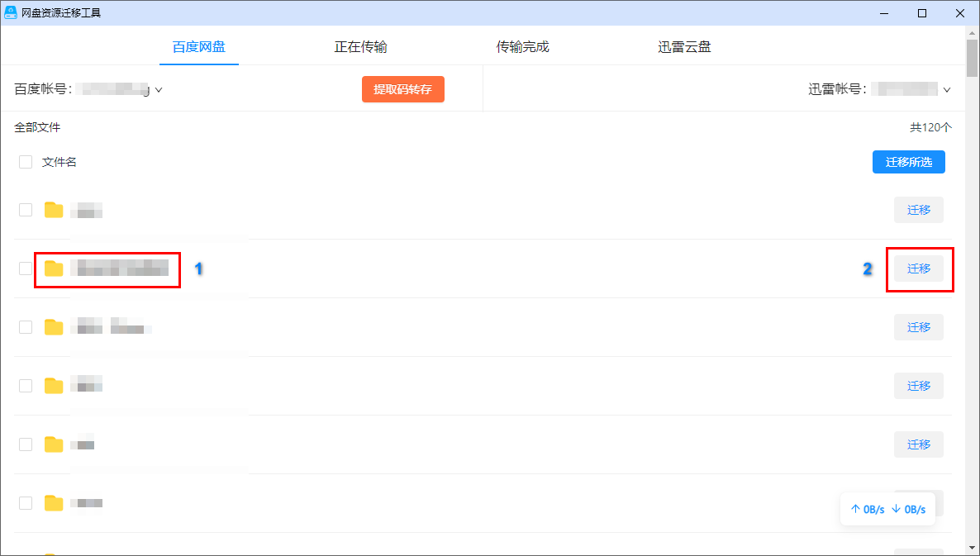The image size is (980, 556).
Task: Open the 正在传输 tab
Action: [360, 47]
